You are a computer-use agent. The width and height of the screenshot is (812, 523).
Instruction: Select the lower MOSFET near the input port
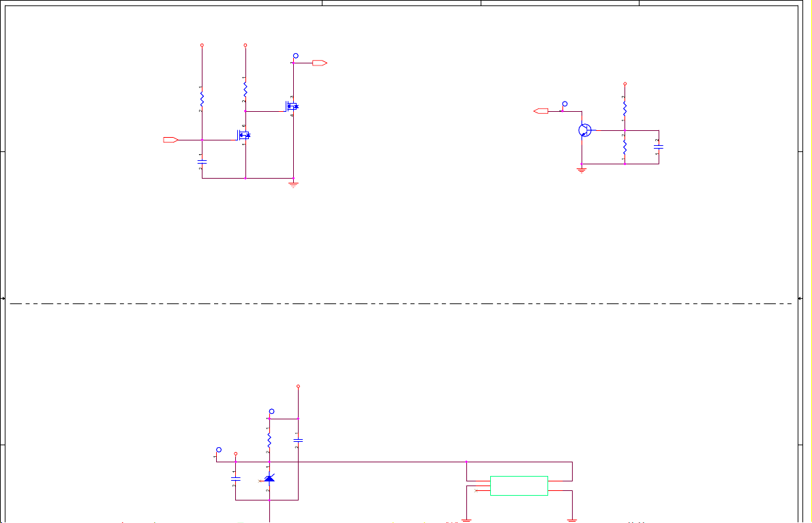pos(243,135)
